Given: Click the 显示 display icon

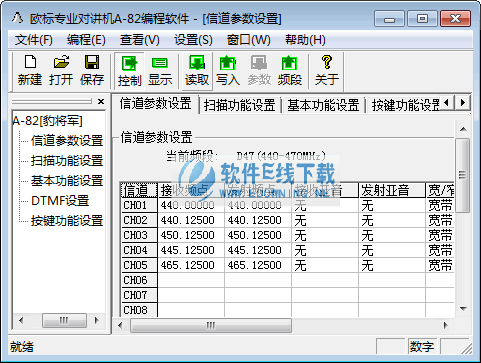Looking at the screenshot, I should pyautogui.click(x=160, y=71).
